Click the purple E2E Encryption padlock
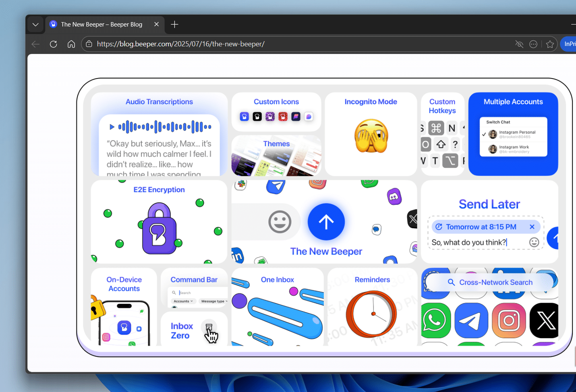Image resolution: width=576 pixels, height=392 pixels. click(x=159, y=228)
